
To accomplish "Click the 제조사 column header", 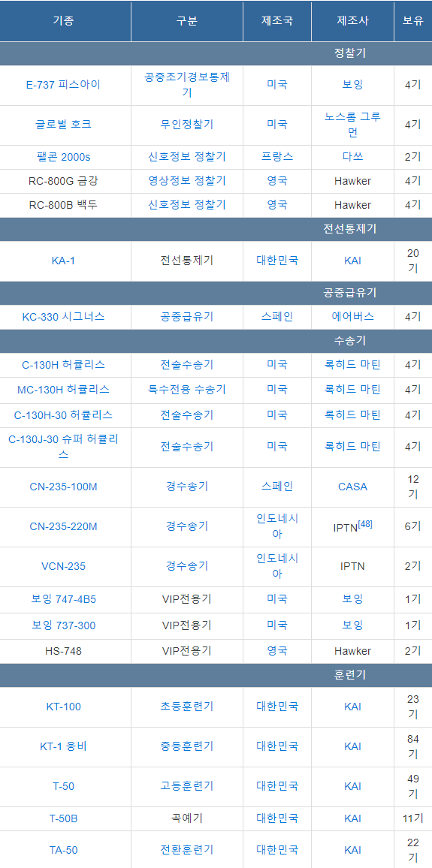I will [353, 22].
